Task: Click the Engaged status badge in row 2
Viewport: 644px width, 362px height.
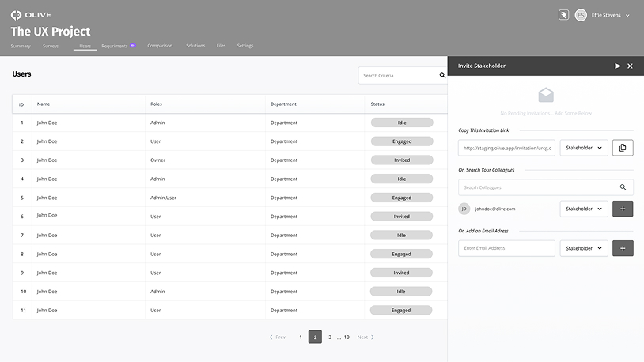Action: (402, 141)
